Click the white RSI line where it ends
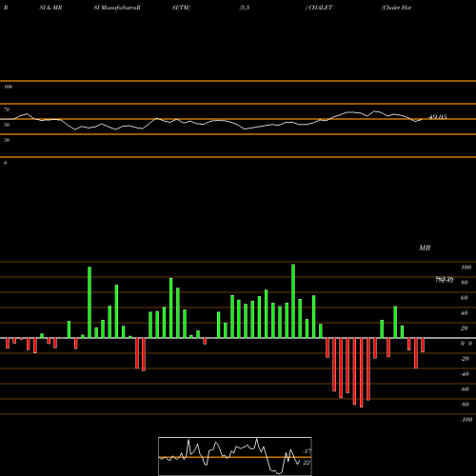This screenshot has width=476, height=476. click(x=422, y=119)
